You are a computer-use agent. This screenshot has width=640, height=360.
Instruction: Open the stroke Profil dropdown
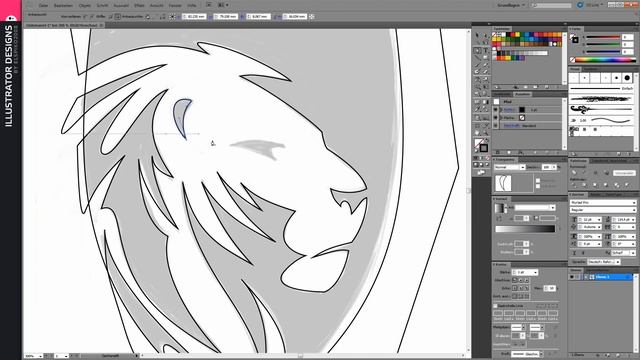(527, 354)
